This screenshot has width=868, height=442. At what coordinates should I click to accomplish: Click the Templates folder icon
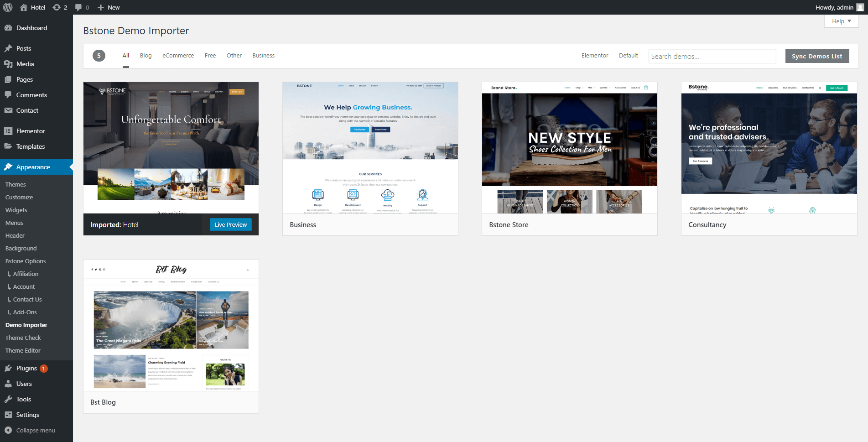(x=8, y=146)
